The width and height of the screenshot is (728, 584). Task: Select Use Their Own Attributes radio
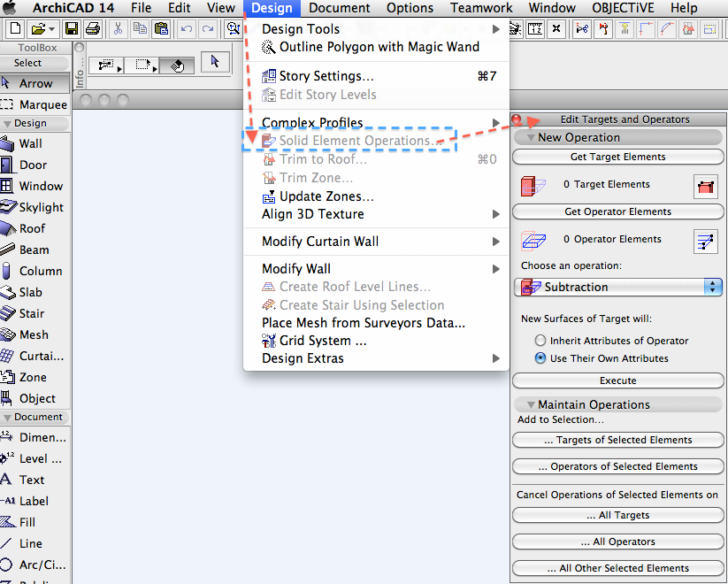coord(540,358)
